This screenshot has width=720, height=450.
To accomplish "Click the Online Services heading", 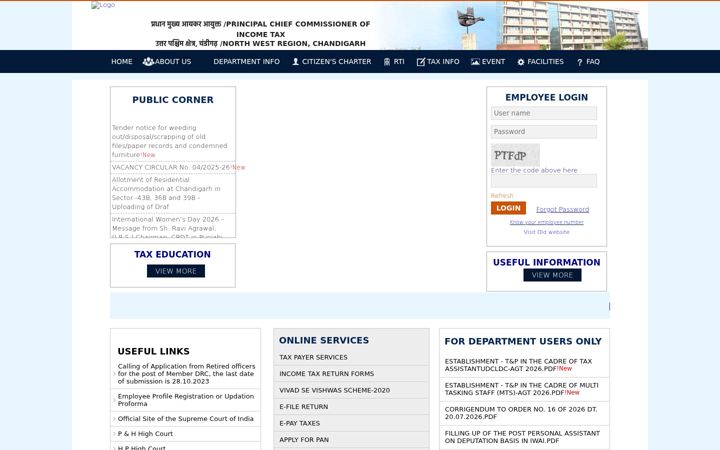I will [324, 340].
